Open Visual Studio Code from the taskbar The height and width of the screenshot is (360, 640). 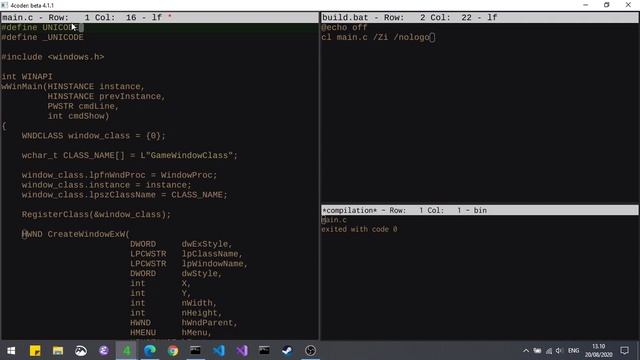219,350
